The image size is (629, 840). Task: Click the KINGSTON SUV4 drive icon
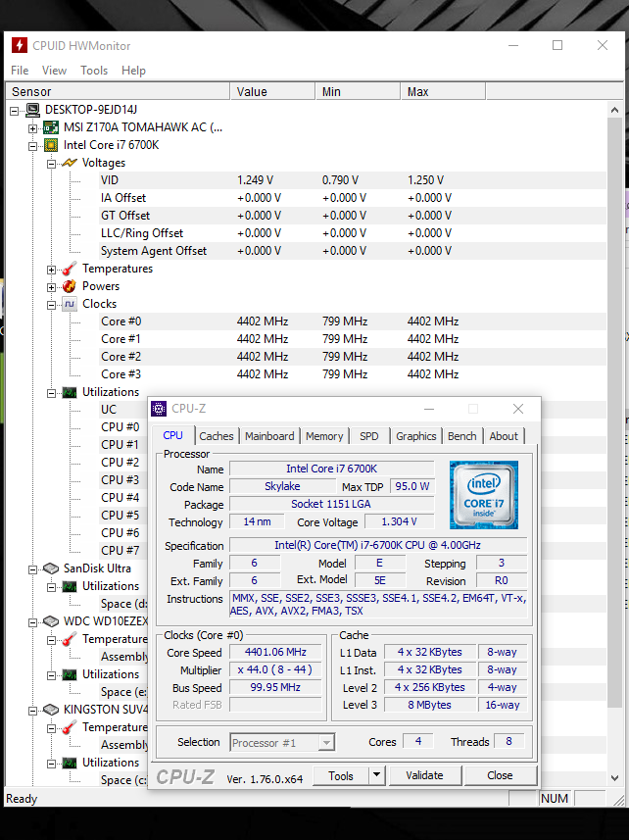[51, 710]
